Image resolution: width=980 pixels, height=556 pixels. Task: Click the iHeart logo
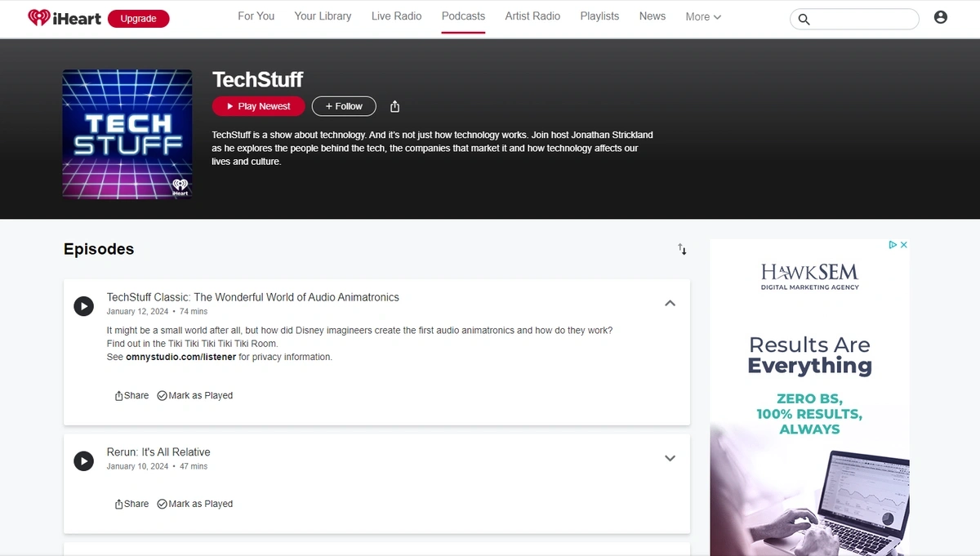tap(64, 18)
